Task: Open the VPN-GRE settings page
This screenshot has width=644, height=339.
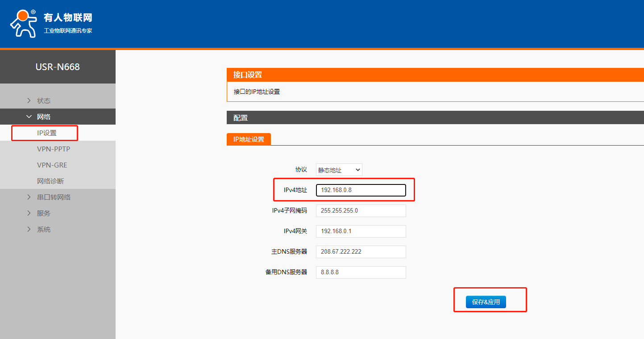Action: tap(52, 165)
